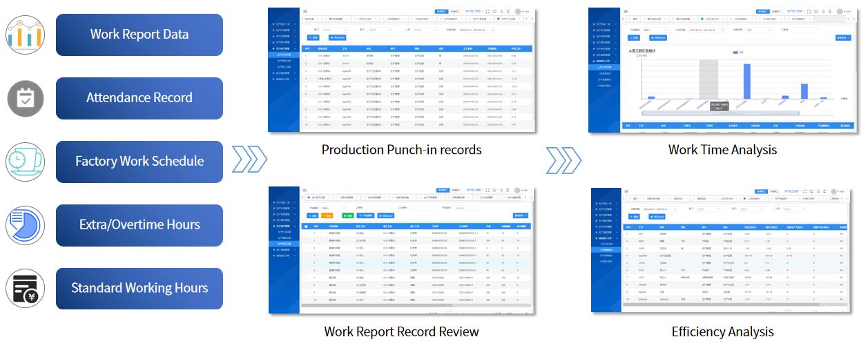Open first filter dropdown in Work Time Analysis window
868x346 pixels.
[655, 30]
